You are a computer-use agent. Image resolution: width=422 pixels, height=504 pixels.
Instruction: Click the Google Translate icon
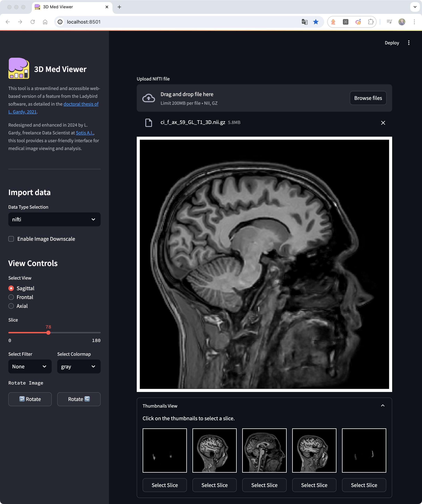pyautogui.click(x=304, y=22)
